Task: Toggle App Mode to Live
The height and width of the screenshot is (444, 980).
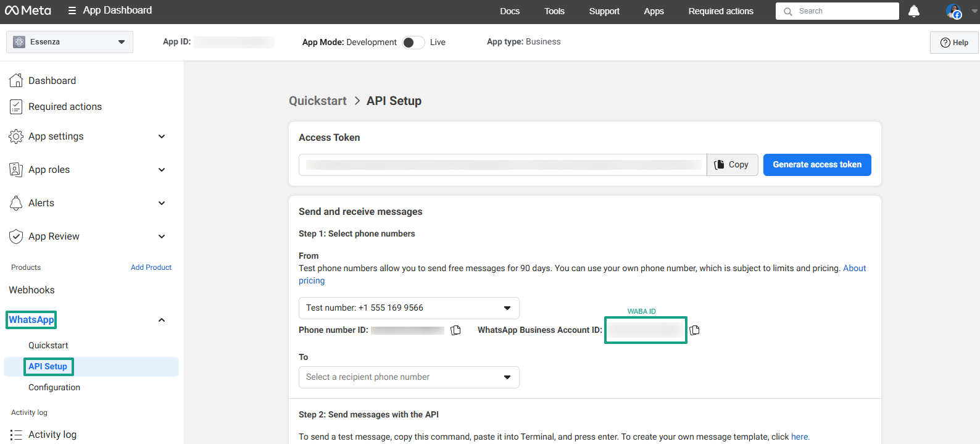Action: (x=413, y=43)
